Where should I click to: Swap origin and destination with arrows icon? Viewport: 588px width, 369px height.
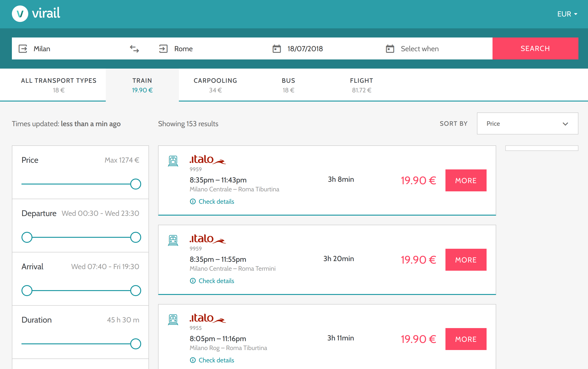pos(134,49)
